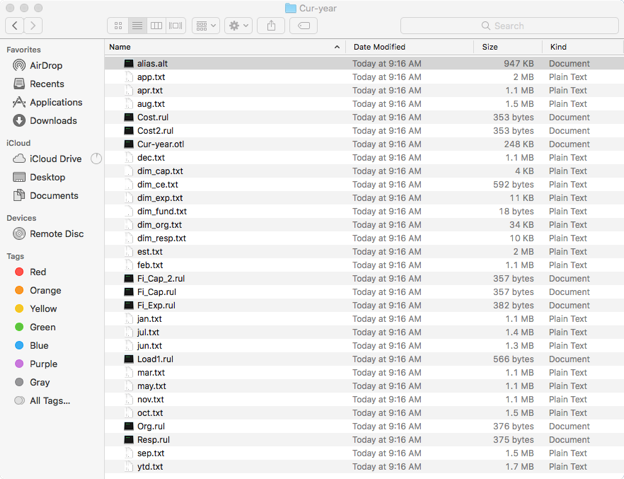Switch to column view in toolbar
Image resolution: width=624 pixels, height=479 pixels.
point(156,26)
